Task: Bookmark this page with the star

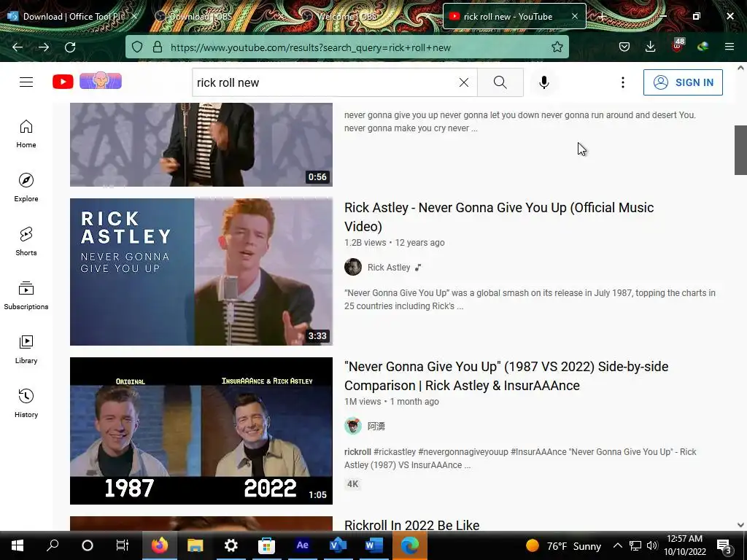Action: coord(557,47)
